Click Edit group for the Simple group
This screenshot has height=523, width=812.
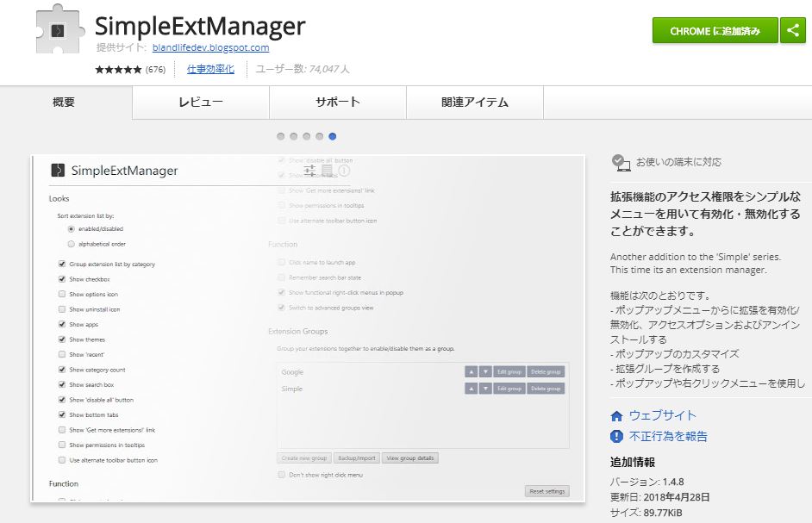click(509, 389)
